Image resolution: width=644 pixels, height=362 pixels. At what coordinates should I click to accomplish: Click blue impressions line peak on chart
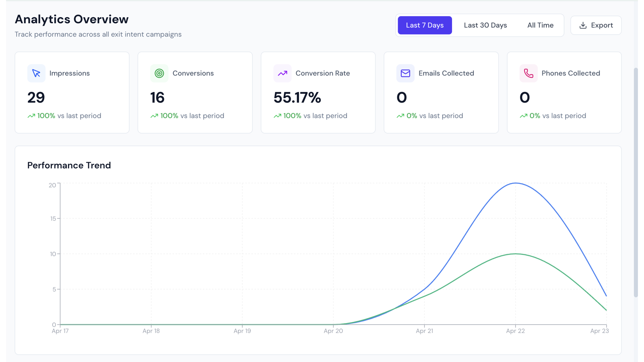pos(516,183)
